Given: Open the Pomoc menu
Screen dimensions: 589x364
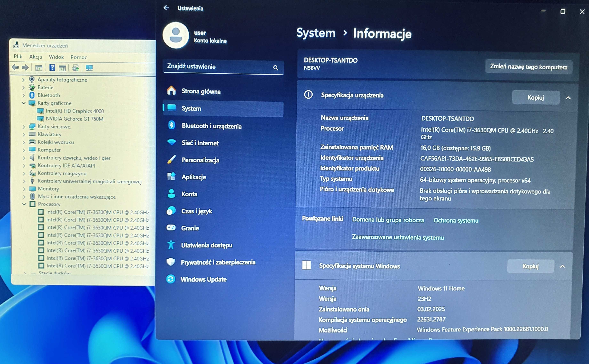Looking at the screenshot, I should coord(79,57).
